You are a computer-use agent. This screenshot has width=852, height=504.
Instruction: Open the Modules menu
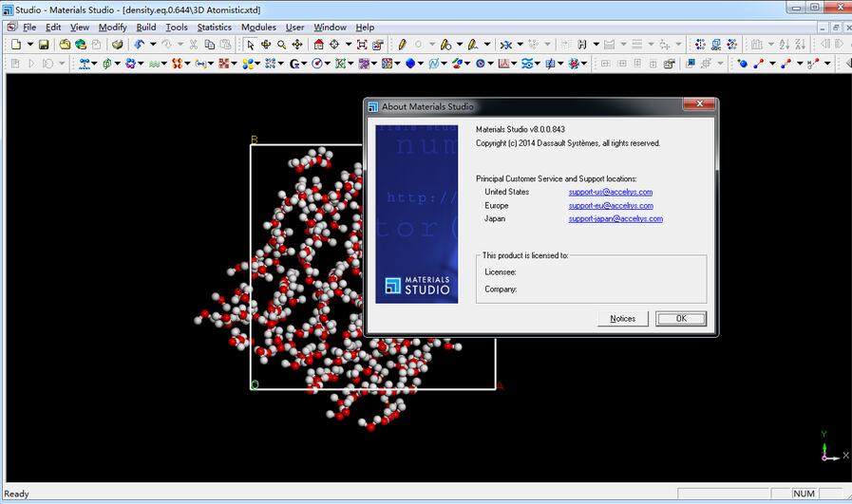(x=258, y=28)
